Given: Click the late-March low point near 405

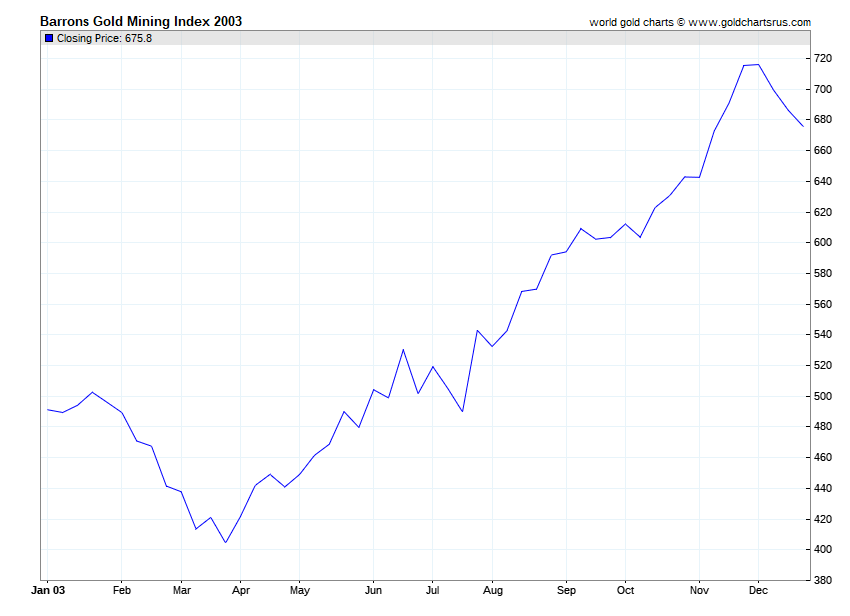Looking at the screenshot, I should click(226, 542).
